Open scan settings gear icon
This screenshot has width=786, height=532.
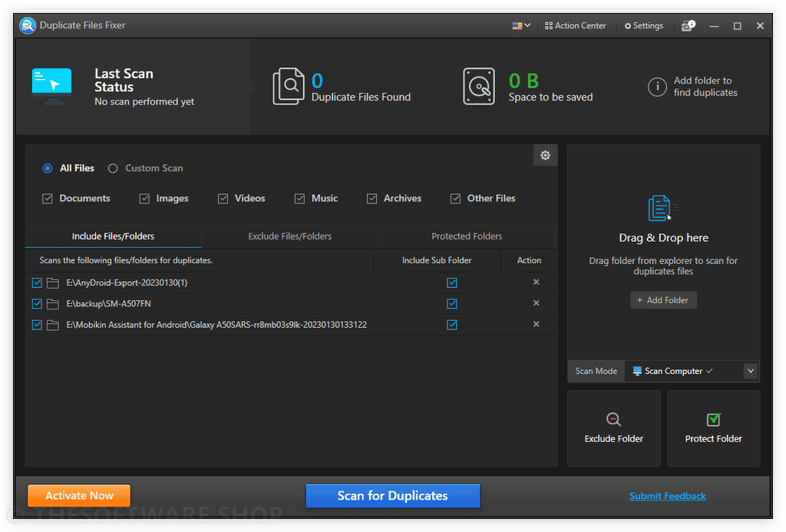point(546,155)
